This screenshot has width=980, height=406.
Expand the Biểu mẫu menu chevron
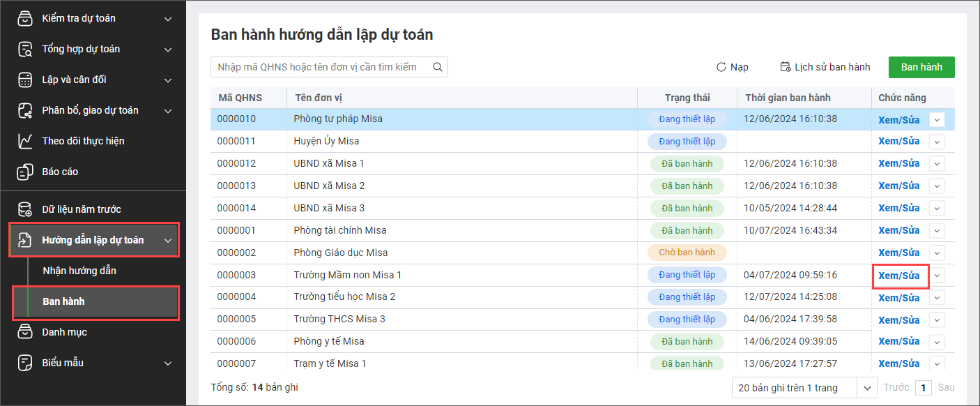(168, 363)
